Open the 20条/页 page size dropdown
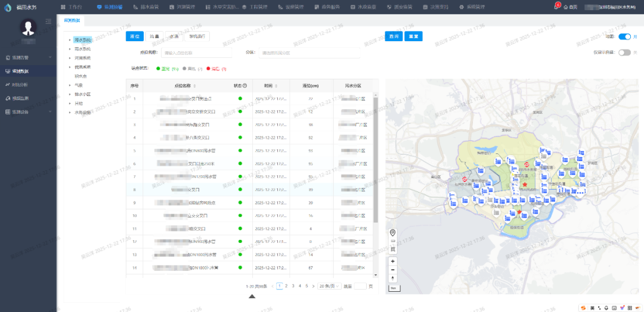This screenshot has width=644, height=312. (x=328, y=286)
